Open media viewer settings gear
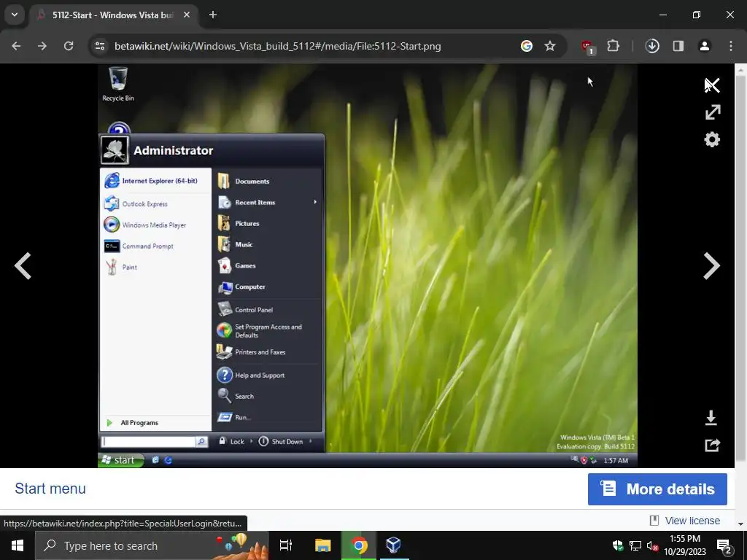This screenshot has width=747, height=560. click(712, 139)
